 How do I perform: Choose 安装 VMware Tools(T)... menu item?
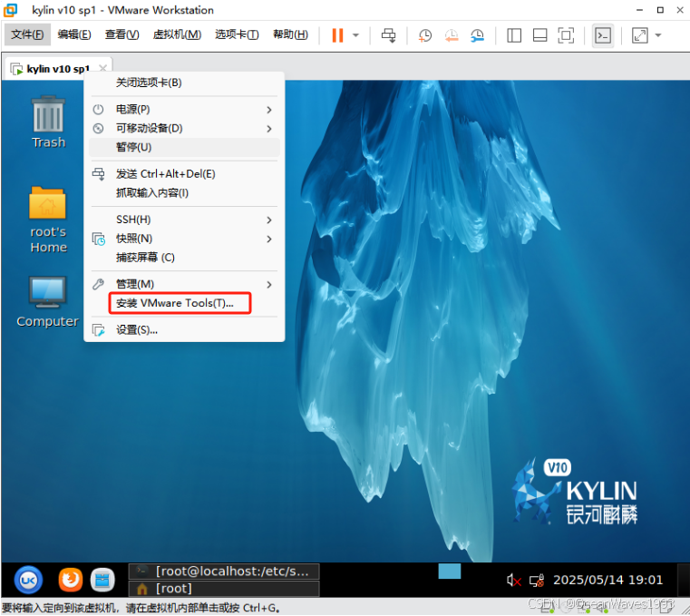click(184, 303)
